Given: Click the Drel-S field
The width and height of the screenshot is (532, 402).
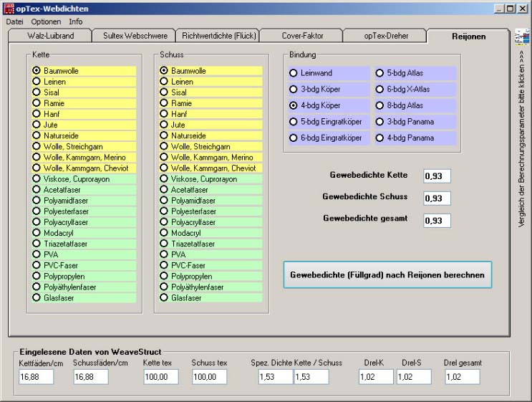Looking at the screenshot, I should point(414,377).
